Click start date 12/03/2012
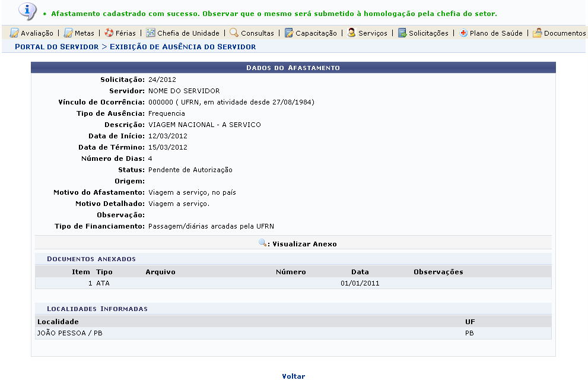 click(x=168, y=136)
